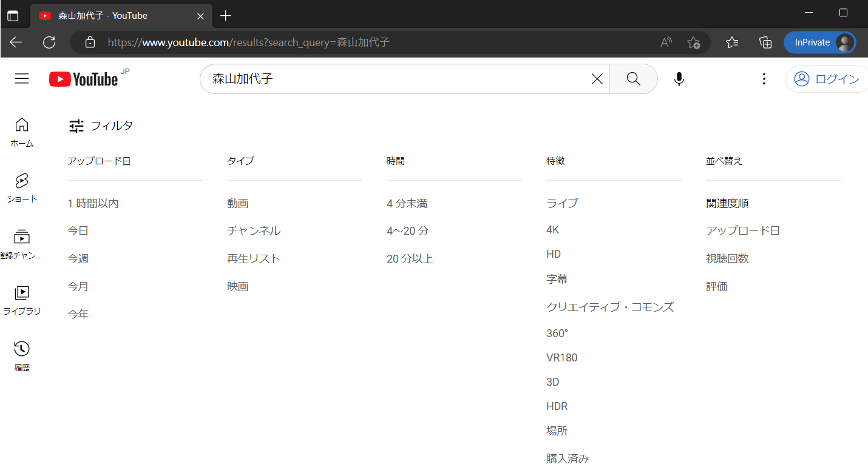Click the YouTube logo

tap(84, 79)
